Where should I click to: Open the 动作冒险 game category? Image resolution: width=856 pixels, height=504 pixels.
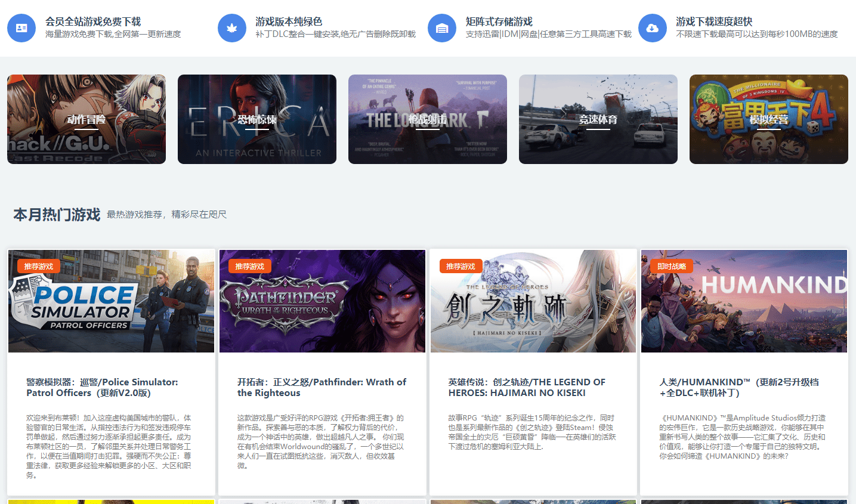tap(86, 119)
